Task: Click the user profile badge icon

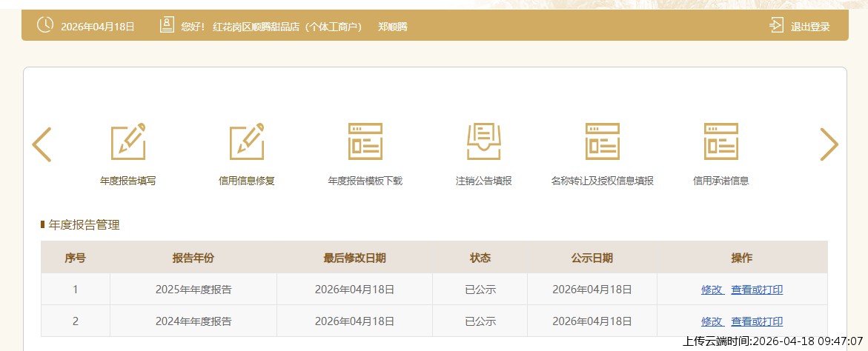Action: (167, 25)
